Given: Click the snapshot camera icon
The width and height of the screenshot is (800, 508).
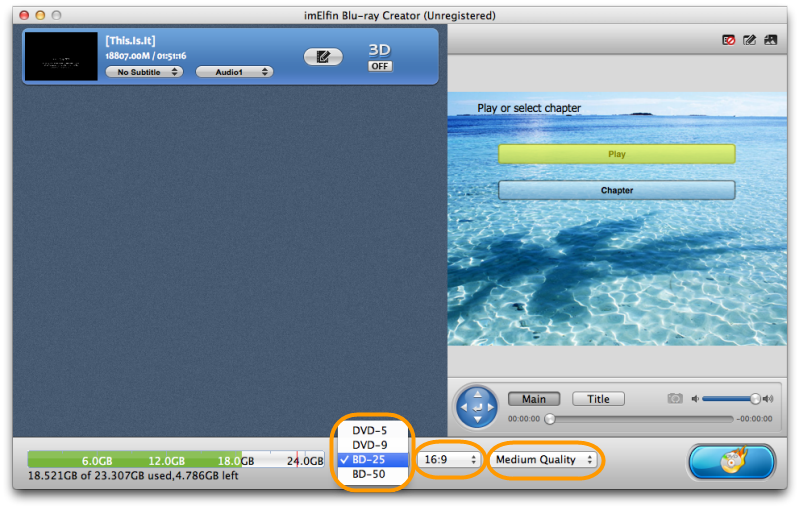Looking at the screenshot, I should 674,398.
